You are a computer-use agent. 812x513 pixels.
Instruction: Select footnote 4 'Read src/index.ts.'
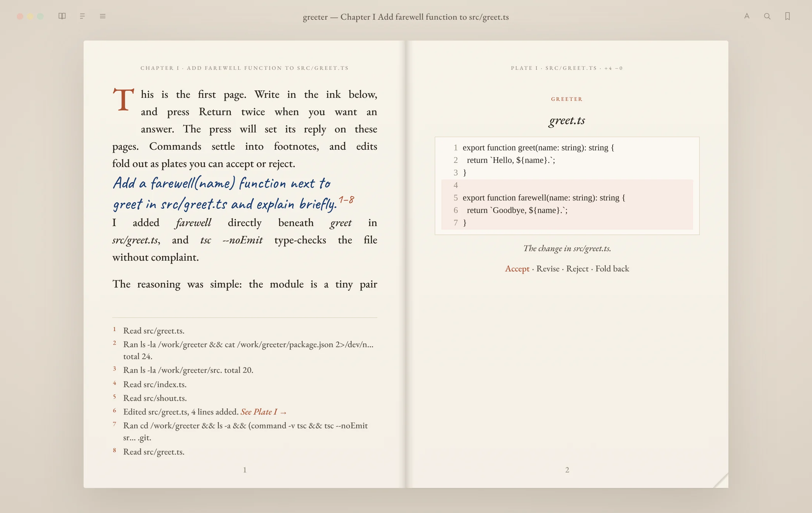tap(155, 385)
